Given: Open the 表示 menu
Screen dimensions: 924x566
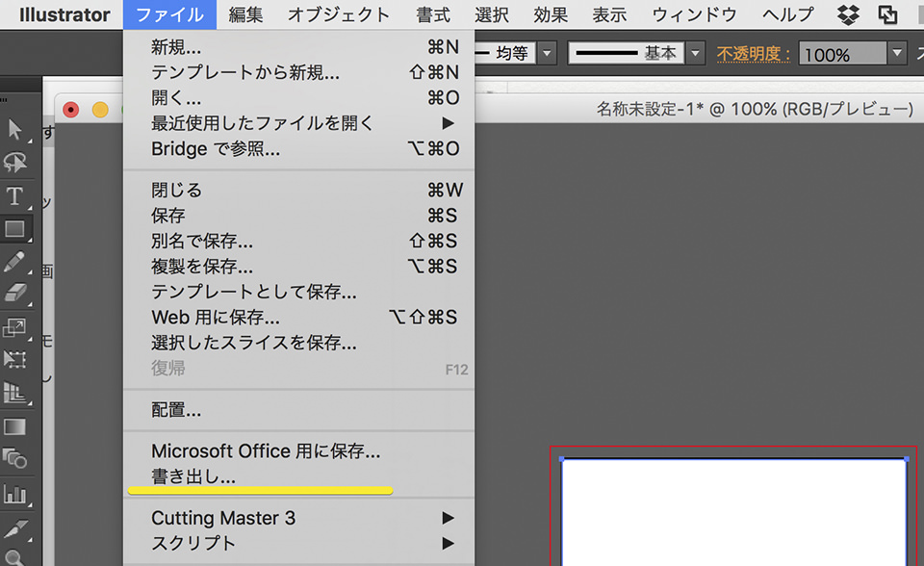Looking at the screenshot, I should coord(609,14).
